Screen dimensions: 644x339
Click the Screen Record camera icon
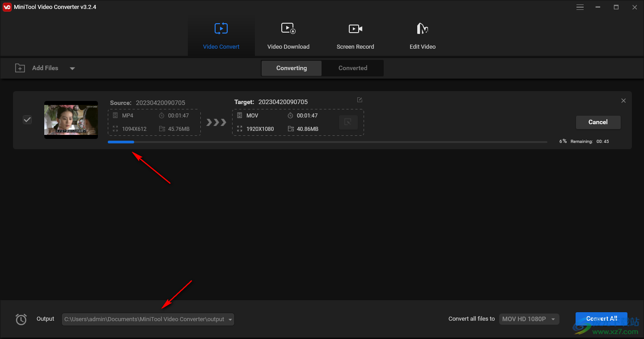pos(356,29)
